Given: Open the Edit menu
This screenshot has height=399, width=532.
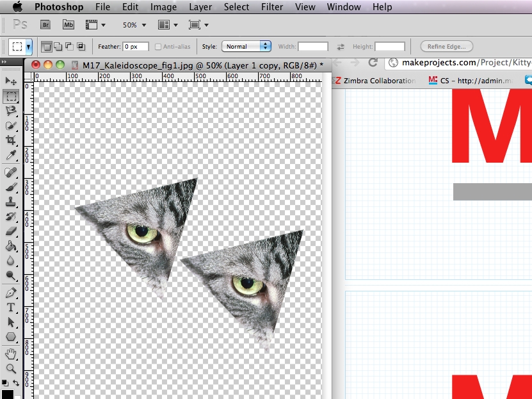Looking at the screenshot, I should (x=131, y=7).
